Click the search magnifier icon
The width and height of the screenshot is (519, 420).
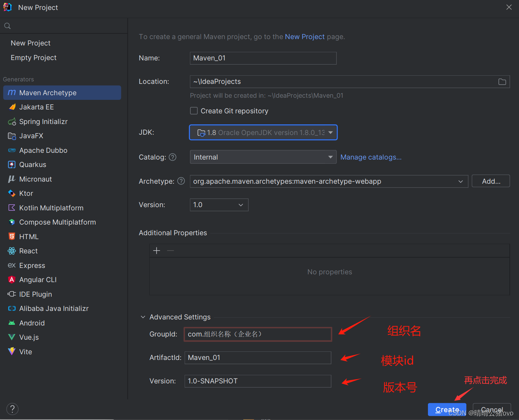[x=7, y=26]
